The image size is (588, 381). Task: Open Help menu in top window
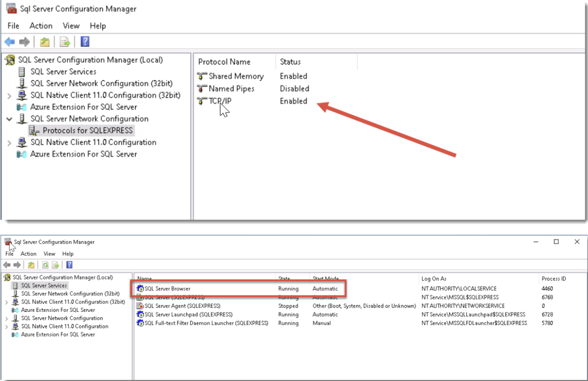click(x=98, y=26)
